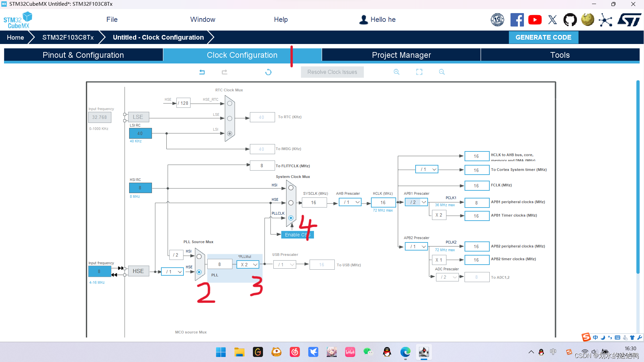Open the ST Facebook page icon
The image size is (644, 362).
517,20
